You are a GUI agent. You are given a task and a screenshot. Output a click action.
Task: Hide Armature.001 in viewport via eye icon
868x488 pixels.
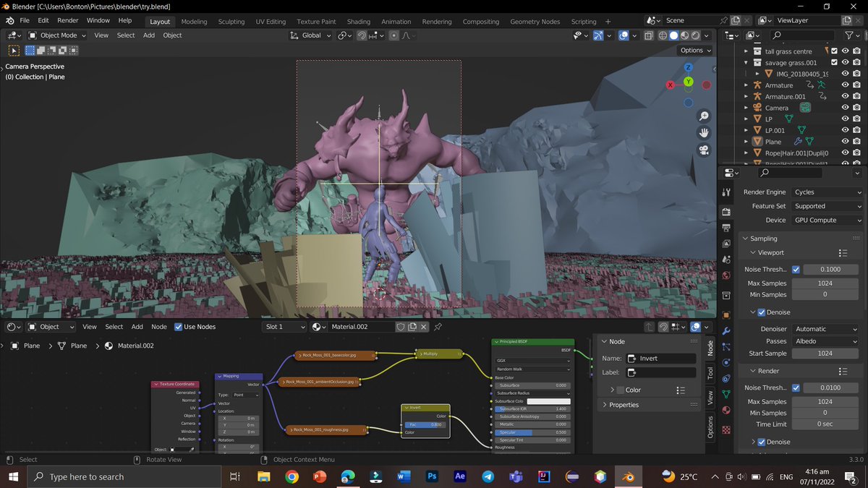(845, 96)
